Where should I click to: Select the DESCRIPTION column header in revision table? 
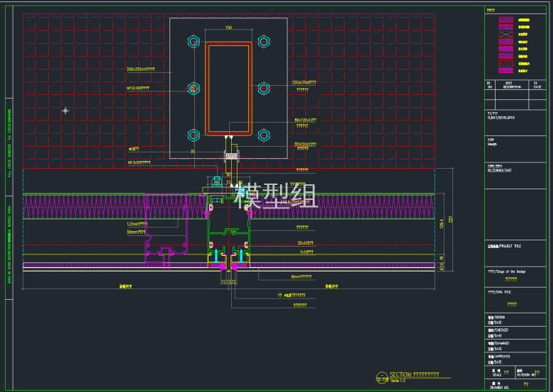pos(512,87)
